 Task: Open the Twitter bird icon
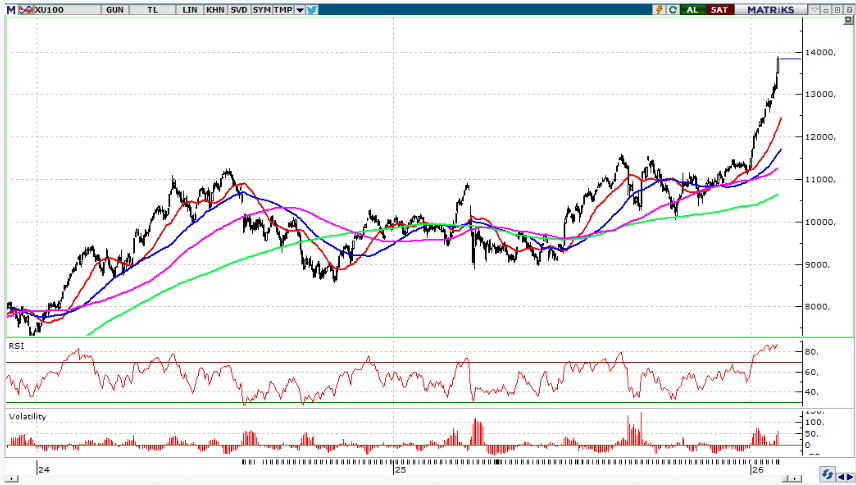(x=312, y=9)
